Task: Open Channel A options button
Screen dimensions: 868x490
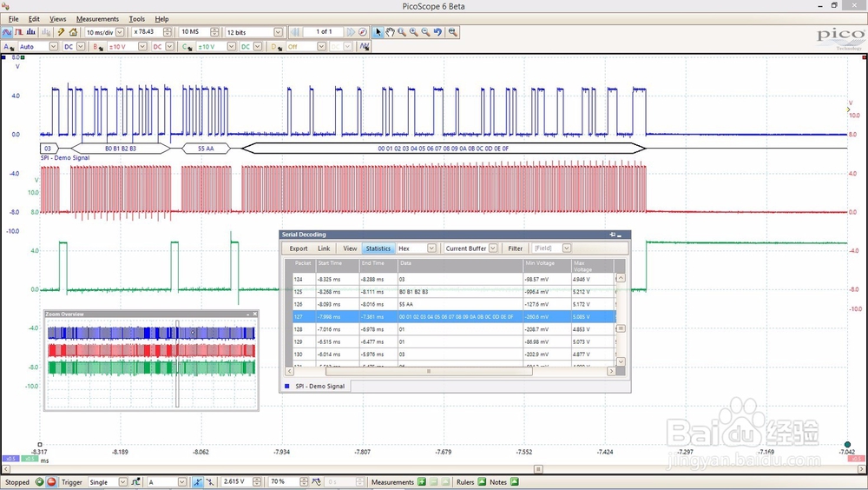Action: coord(8,47)
